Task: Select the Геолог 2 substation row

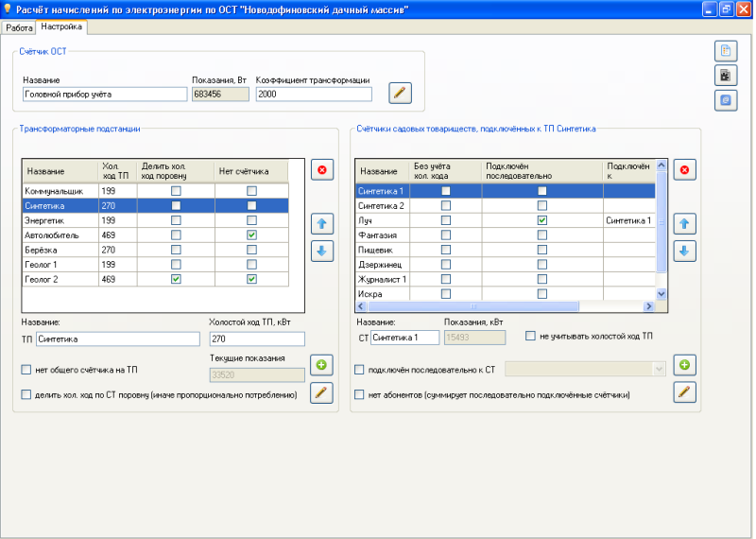Action: [155, 279]
